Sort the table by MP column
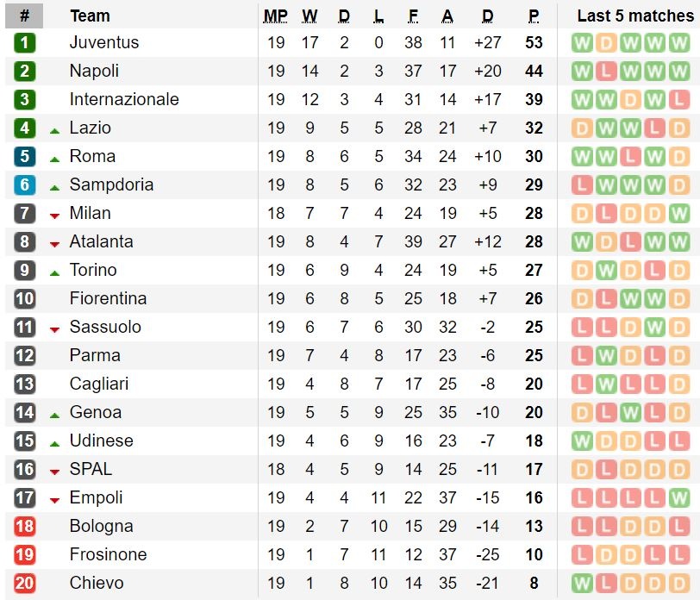Viewport: 700px width, 600px height. click(x=276, y=16)
